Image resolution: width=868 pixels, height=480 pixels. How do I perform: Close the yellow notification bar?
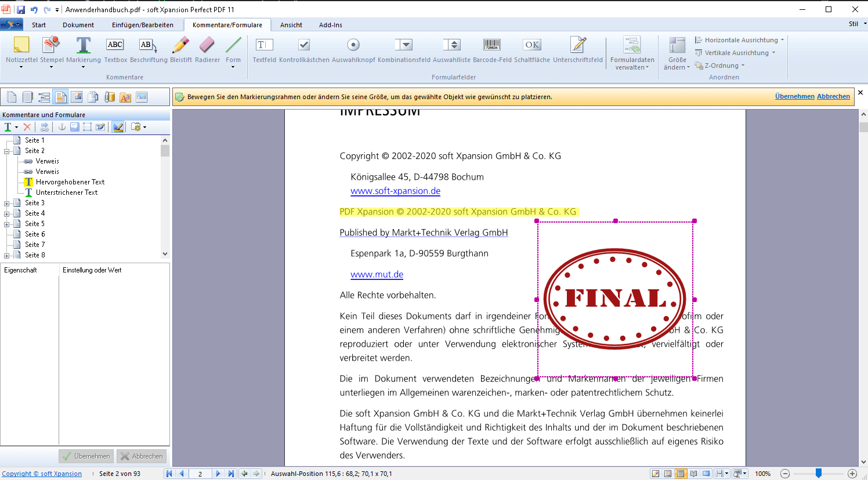[860, 93]
